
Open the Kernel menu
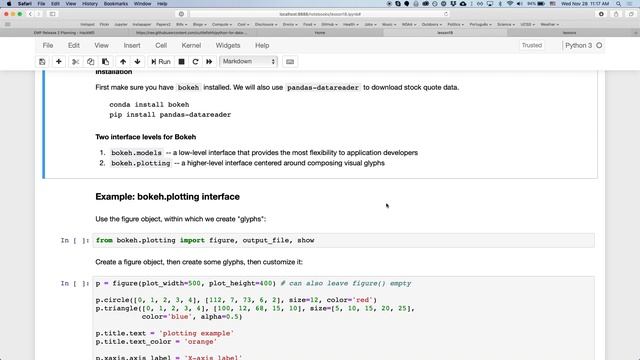(x=191, y=45)
